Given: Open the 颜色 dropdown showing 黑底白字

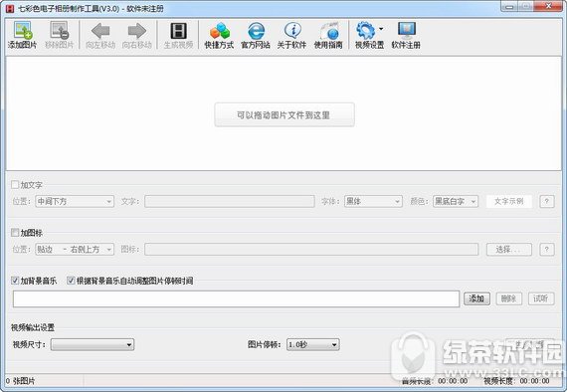Looking at the screenshot, I should 456,201.
